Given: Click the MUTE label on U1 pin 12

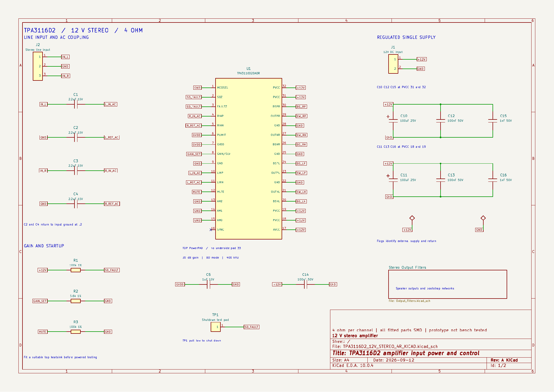Looking at the screenshot, I should pos(197,192).
